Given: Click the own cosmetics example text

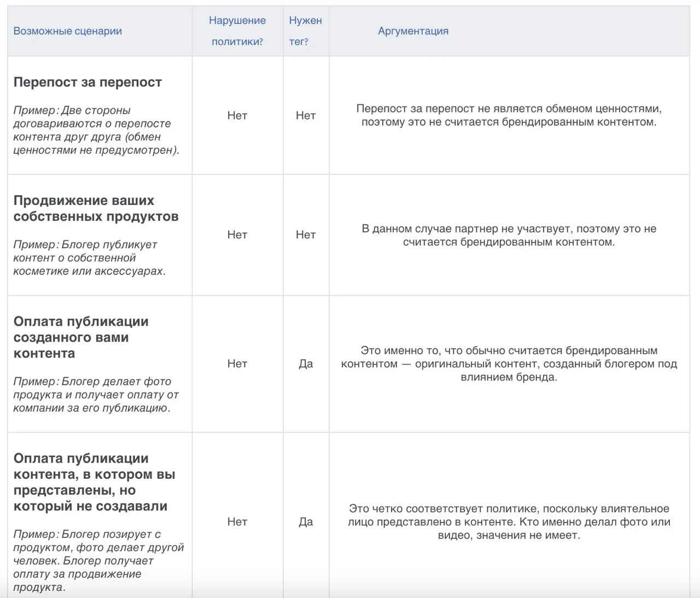Looking at the screenshot, I should click(90, 258).
